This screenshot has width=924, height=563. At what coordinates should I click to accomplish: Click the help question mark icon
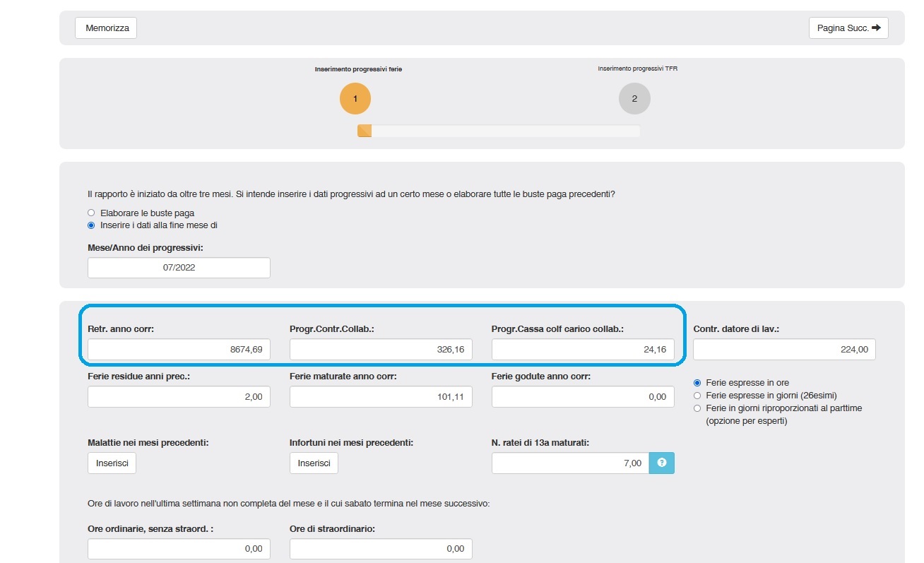coord(662,463)
